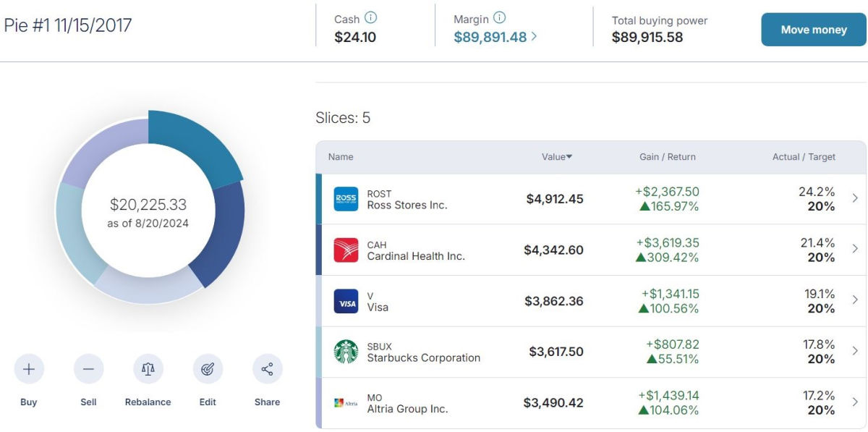The width and height of the screenshot is (868, 432).
Task: Open Starbucks row chevron
Action: point(854,351)
